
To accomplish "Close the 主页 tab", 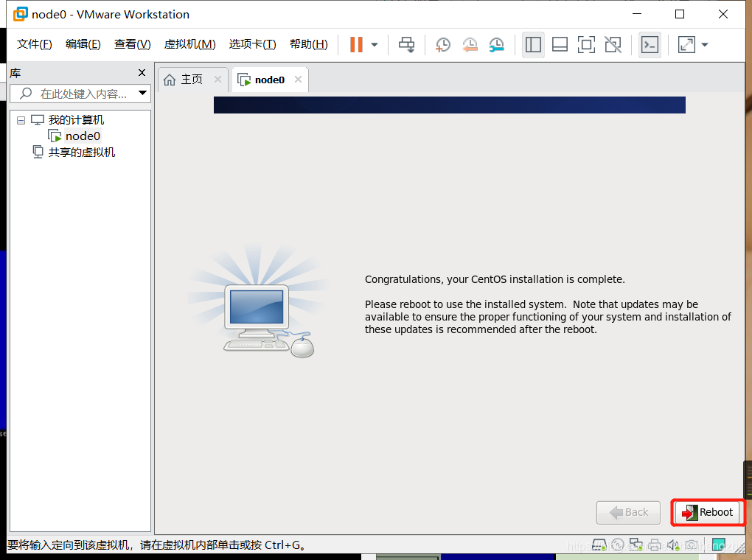I will (217, 79).
